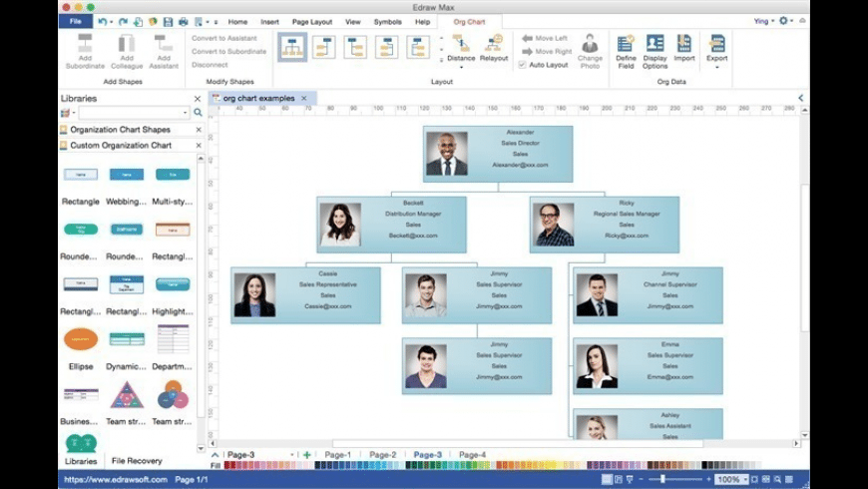
Task: Toggle the Auto Layout checkbox
Action: click(522, 65)
